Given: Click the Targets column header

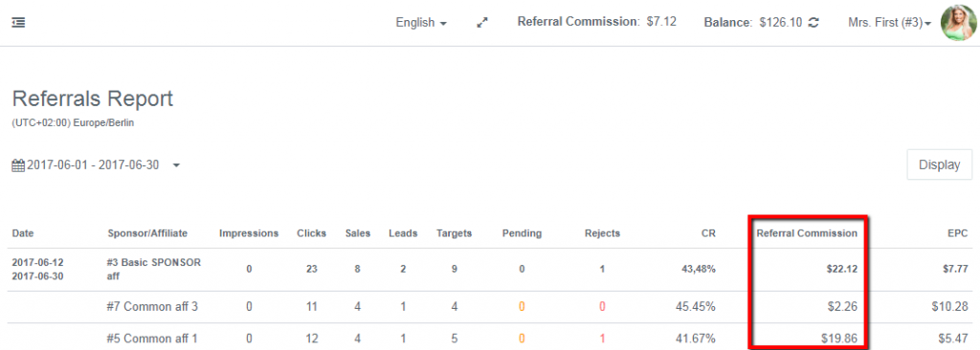Looking at the screenshot, I should pos(454,233).
